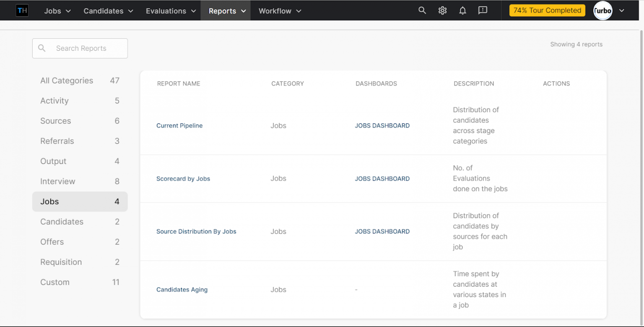This screenshot has width=644, height=327.
Task: Click the 74% Tour Completed badge
Action: pyautogui.click(x=547, y=10)
